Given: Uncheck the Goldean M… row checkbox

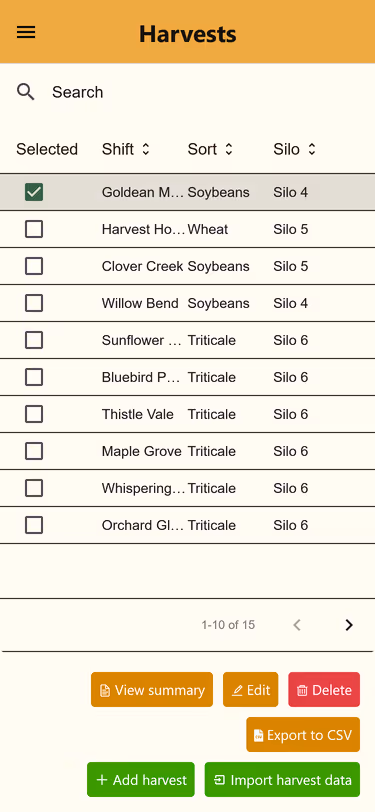Looking at the screenshot, I should [34, 192].
